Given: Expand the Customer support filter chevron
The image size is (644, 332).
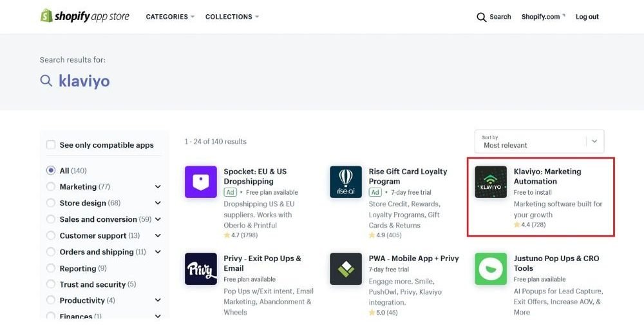Looking at the screenshot, I should pos(158,235).
